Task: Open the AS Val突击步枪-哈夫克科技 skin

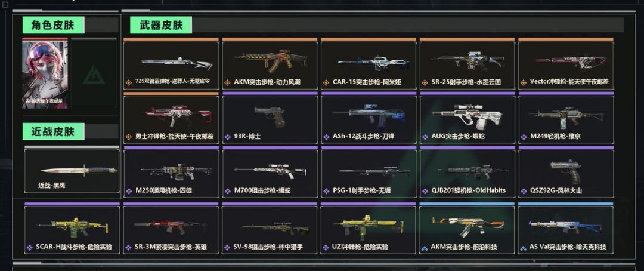Action: [x=566, y=228]
